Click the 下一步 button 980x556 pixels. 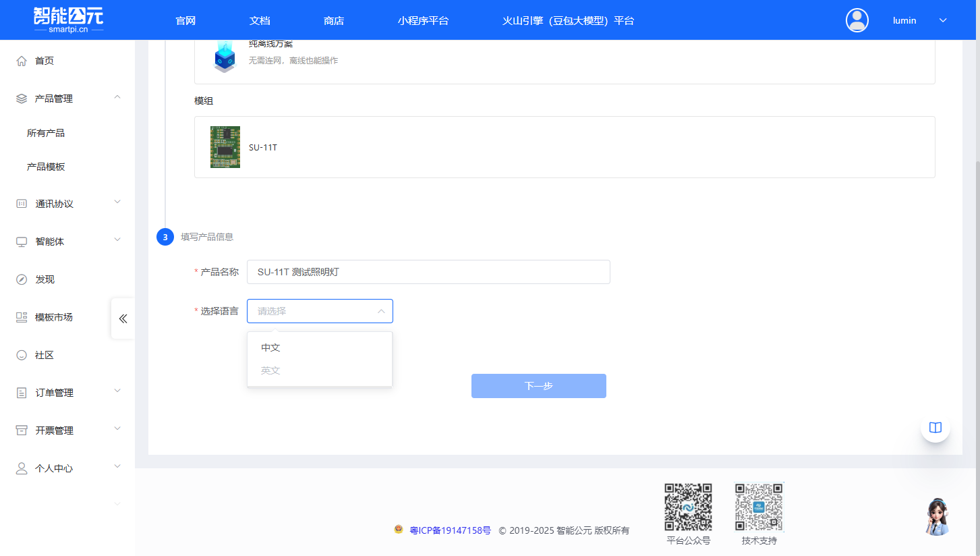pyautogui.click(x=538, y=385)
